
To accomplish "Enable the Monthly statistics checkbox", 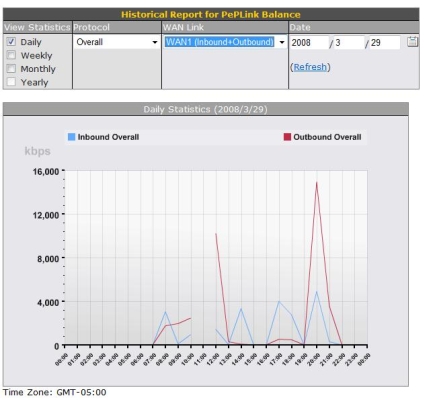I will [11, 69].
